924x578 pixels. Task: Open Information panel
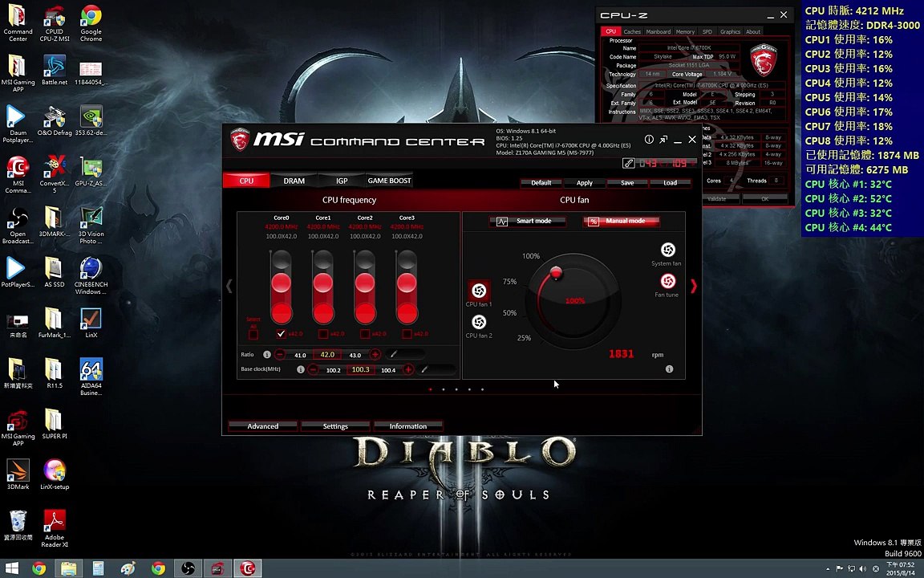pos(407,426)
